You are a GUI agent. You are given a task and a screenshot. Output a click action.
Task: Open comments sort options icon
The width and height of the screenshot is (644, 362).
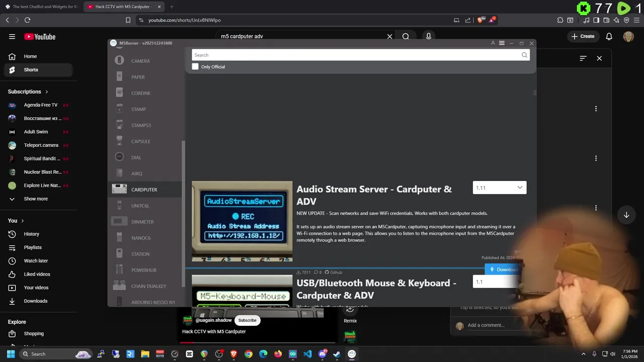[x=583, y=58]
